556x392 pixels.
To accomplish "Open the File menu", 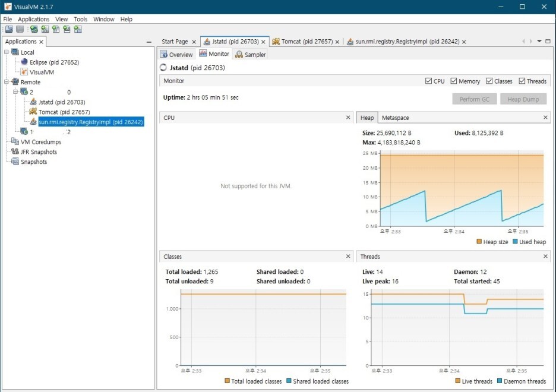I will [8, 19].
